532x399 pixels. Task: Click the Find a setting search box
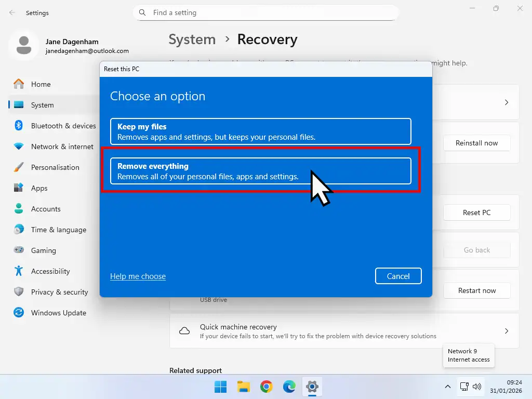click(266, 12)
